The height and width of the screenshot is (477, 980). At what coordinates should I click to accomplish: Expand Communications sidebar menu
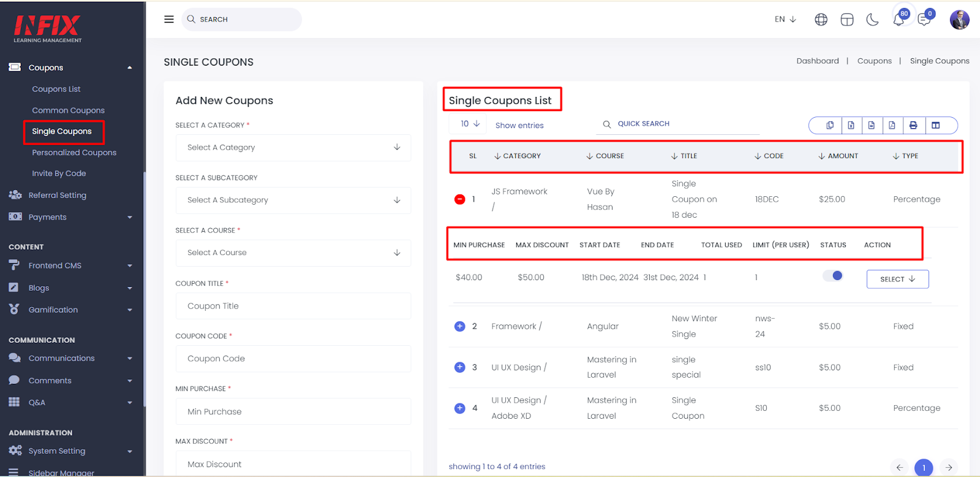coord(70,358)
